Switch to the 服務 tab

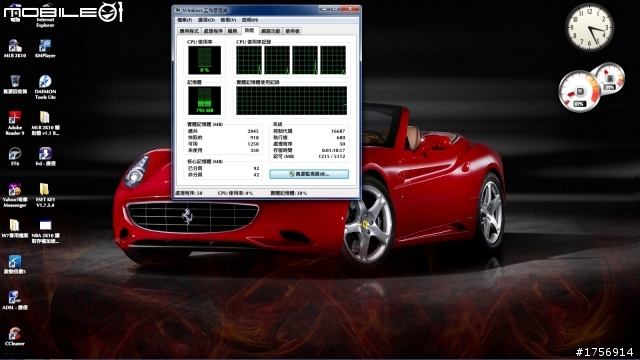(x=232, y=31)
